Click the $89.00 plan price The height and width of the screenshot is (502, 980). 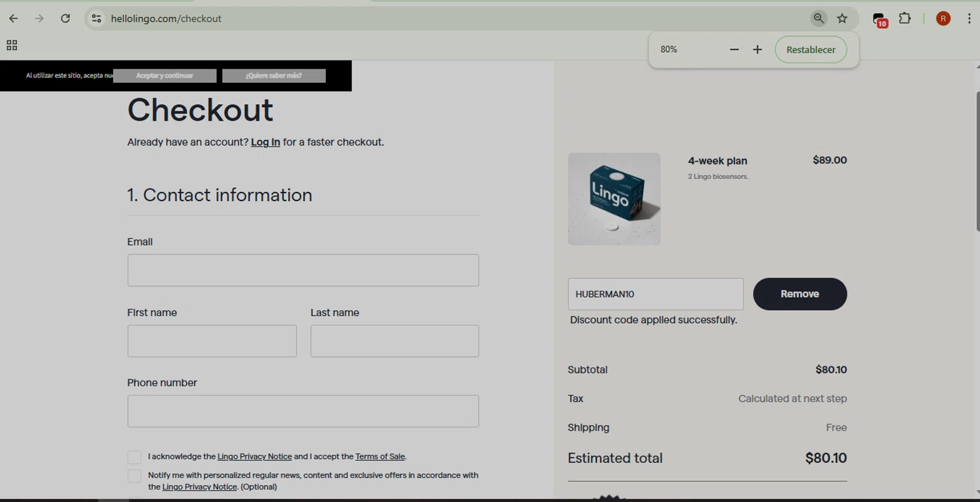(x=830, y=160)
